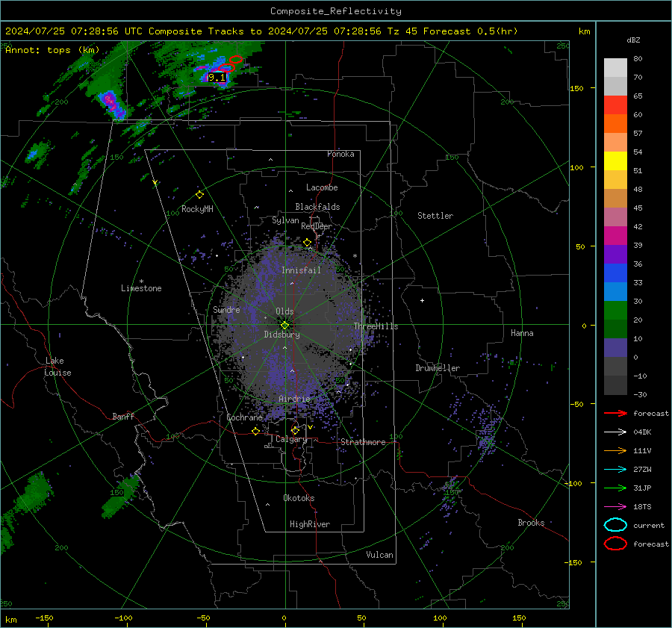Pick the bright yellow swatch in dBZ scale
The height and width of the screenshot is (628, 672).
pos(615,161)
